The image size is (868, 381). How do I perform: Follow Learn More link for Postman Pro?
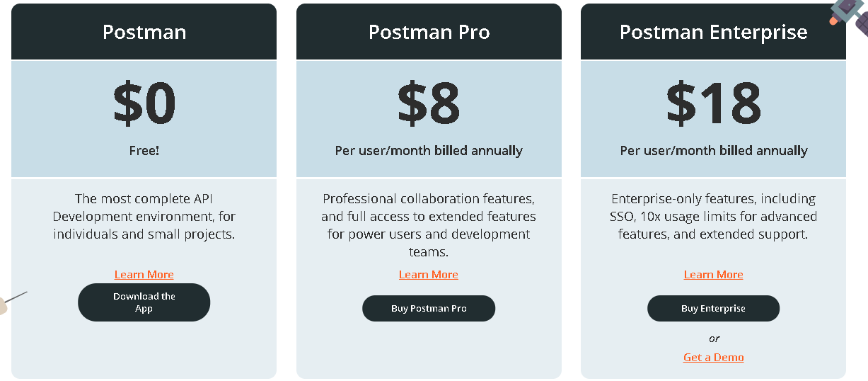(429, 275)
